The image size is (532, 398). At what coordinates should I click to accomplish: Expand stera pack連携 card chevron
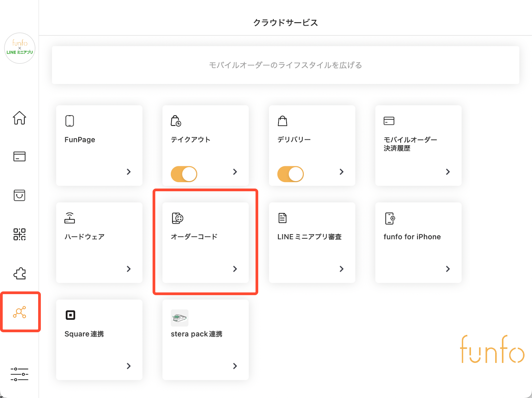pyautogui.click(x=235, y=366)
